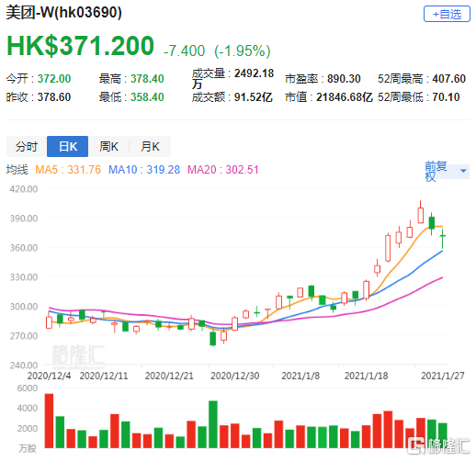This screenshot has height=461, width=476.
Task: Click the 最高 value 378.40
Action: (x=147, y=79)
